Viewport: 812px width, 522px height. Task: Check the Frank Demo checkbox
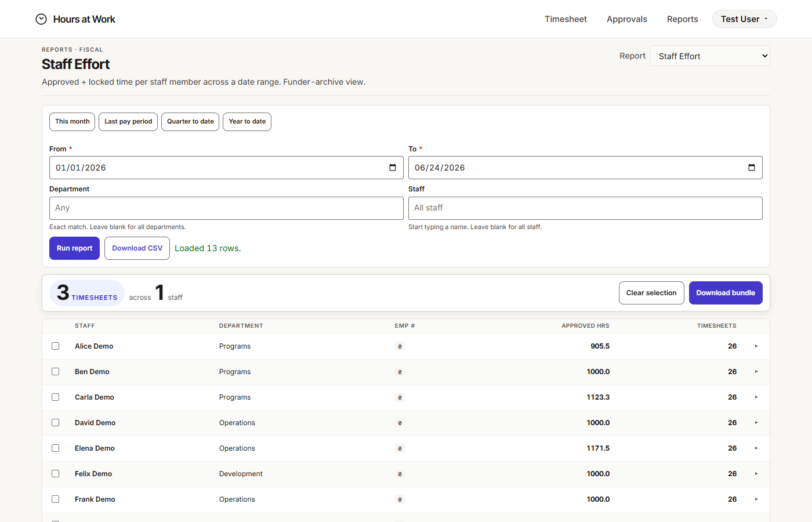[x=56, y=499]
